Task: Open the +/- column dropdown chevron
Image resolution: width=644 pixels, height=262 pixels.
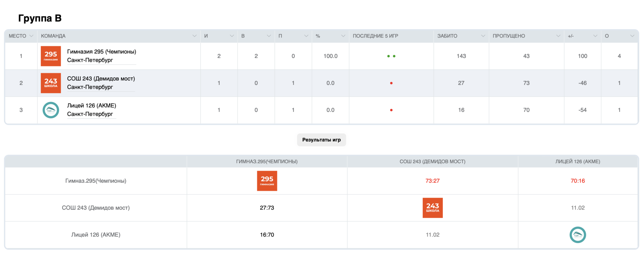Action: coord(595,36)
